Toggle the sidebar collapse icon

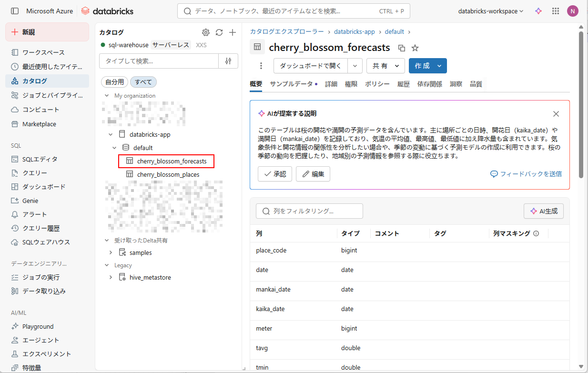pos(15,11)
